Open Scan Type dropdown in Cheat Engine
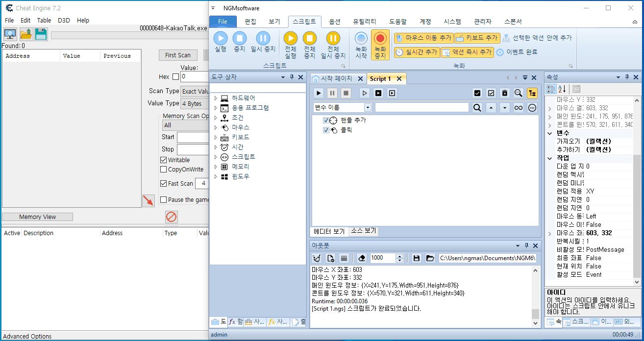This screenshot has height=341, width=644. coord(195,91)
